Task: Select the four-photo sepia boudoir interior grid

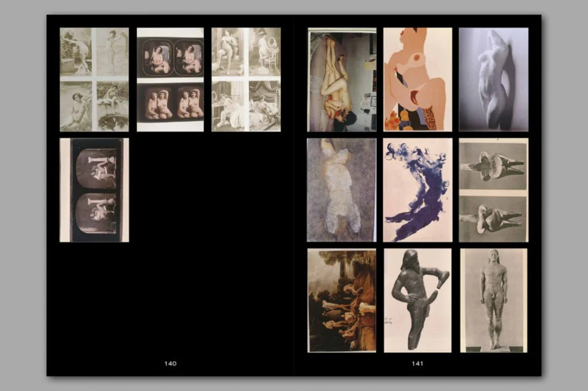Action: [x=246, y=79]
